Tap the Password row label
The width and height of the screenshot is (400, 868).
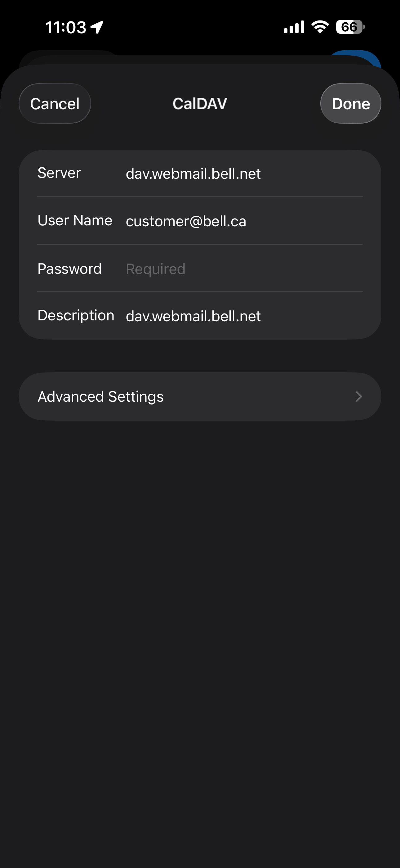[x=69, y=269]
